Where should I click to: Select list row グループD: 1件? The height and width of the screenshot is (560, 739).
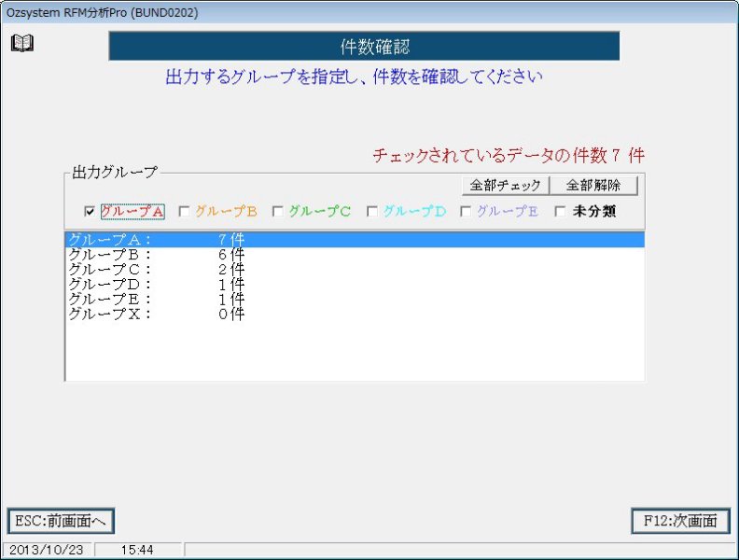pyautogui.click(x=355, y=285)
